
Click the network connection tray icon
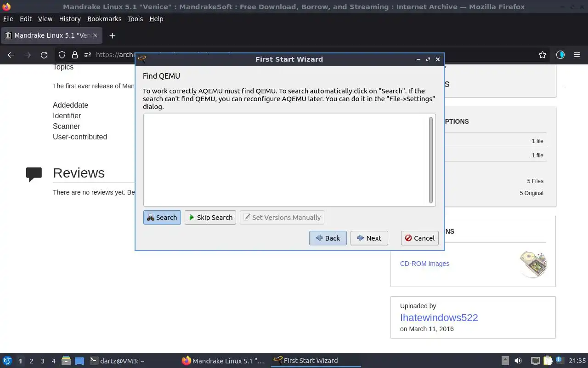535,361
